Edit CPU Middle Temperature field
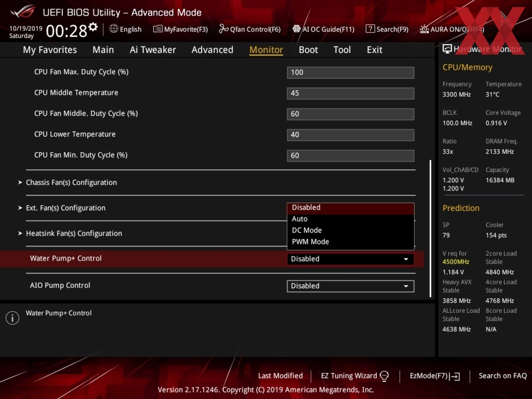 tap(350, 93)
